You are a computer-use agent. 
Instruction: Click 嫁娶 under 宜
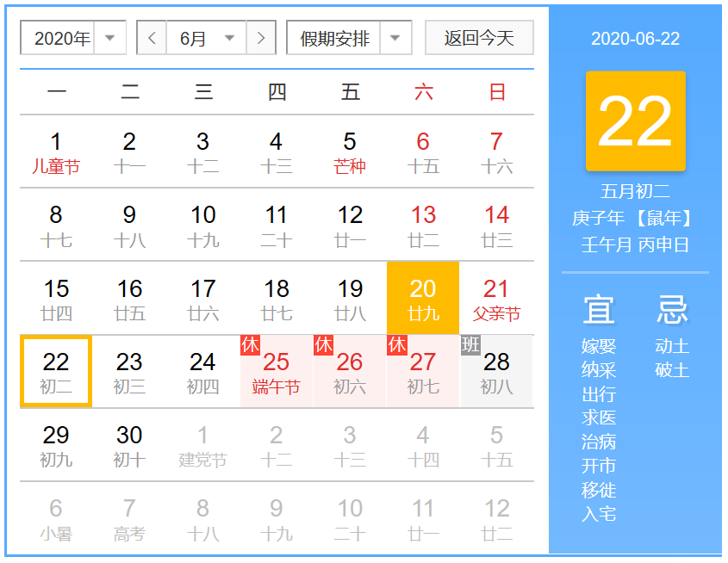[x=599, y=346]
